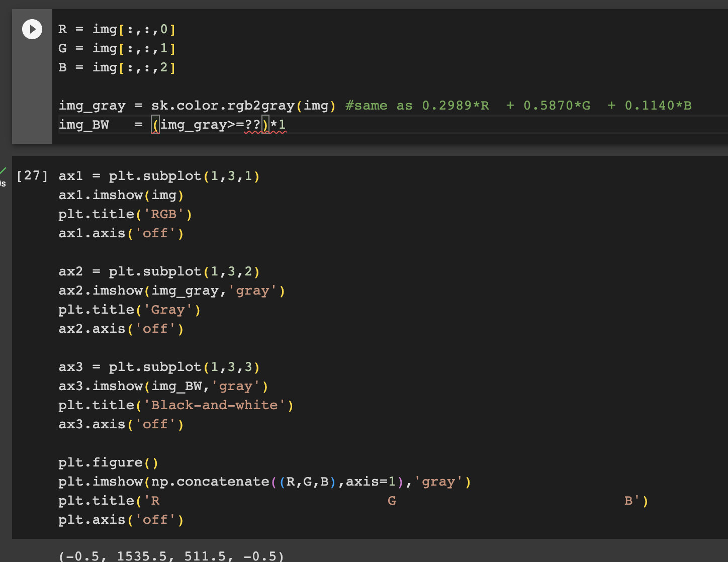Click the 'G' inside the title string
This screenshot has height=562, width=728.
click(x=392, y=501)
